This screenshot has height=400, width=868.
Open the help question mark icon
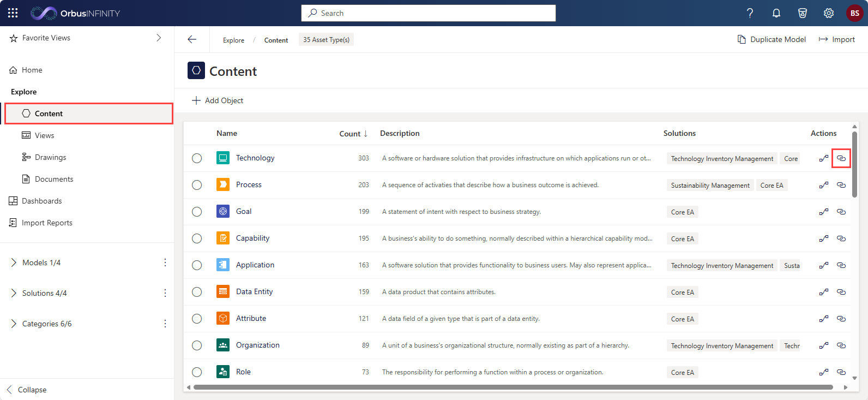[x=750, y=13]
